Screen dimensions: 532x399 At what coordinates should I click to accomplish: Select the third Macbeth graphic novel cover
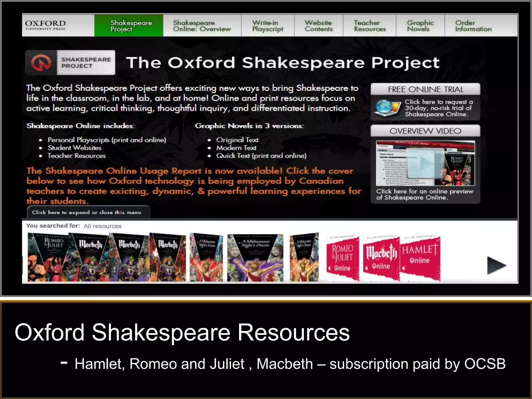pyautogui.click(x=168, y=257)
